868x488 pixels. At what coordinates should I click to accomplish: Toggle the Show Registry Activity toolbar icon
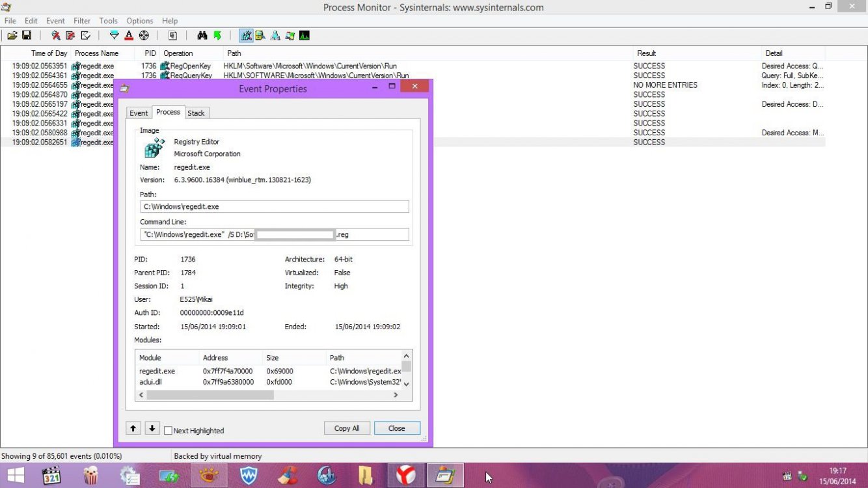click(x=246, y=36)
